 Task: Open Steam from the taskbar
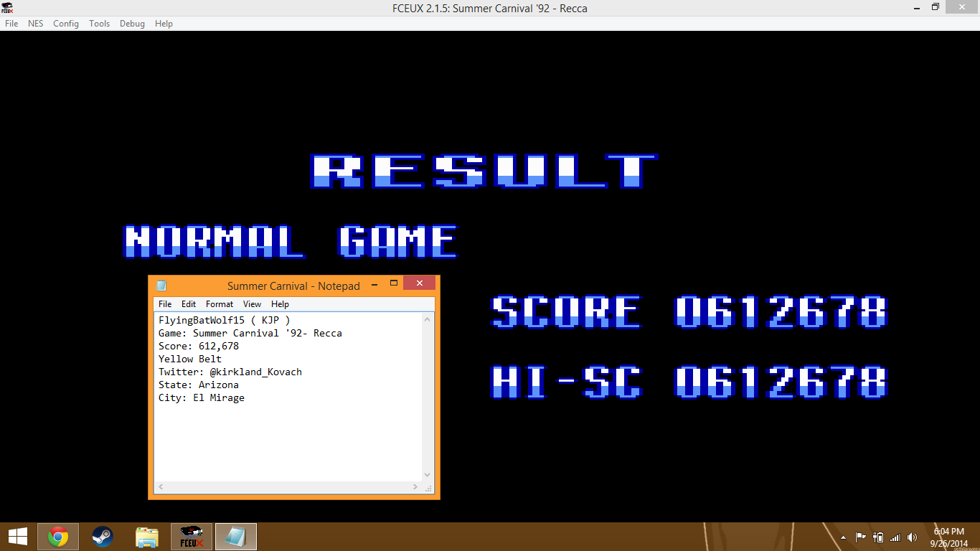tap(103, 537)
